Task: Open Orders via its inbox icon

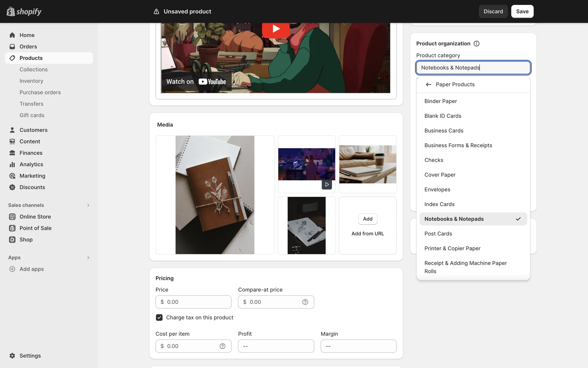Action: coord(12,47)
